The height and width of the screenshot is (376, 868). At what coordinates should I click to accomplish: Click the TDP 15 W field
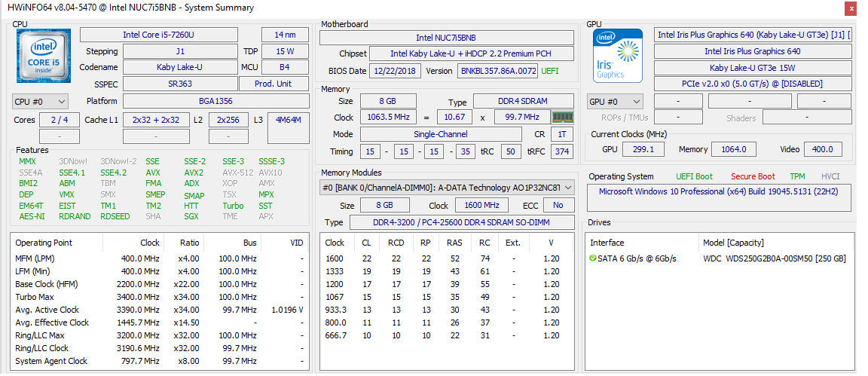tap(285, 51)
